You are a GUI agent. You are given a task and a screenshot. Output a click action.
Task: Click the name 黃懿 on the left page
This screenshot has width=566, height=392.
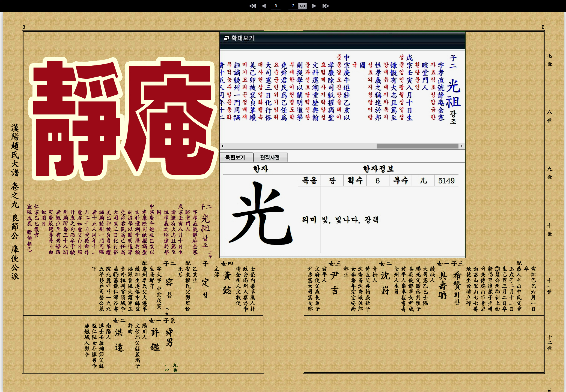(x=227, y=283)
